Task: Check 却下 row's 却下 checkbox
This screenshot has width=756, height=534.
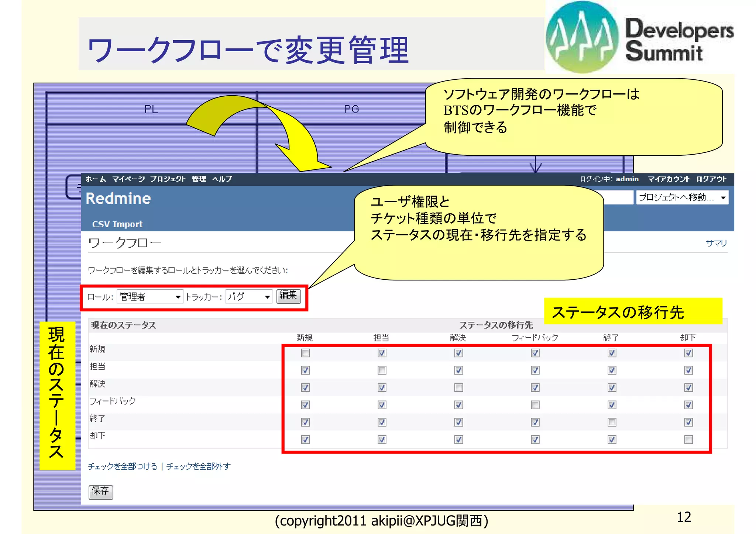Action: click(x=688, y=440)
